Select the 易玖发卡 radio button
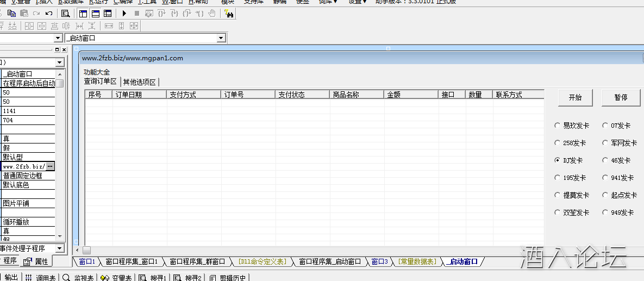The height and width of the screenshot is (281, 644). pos(557,126)
